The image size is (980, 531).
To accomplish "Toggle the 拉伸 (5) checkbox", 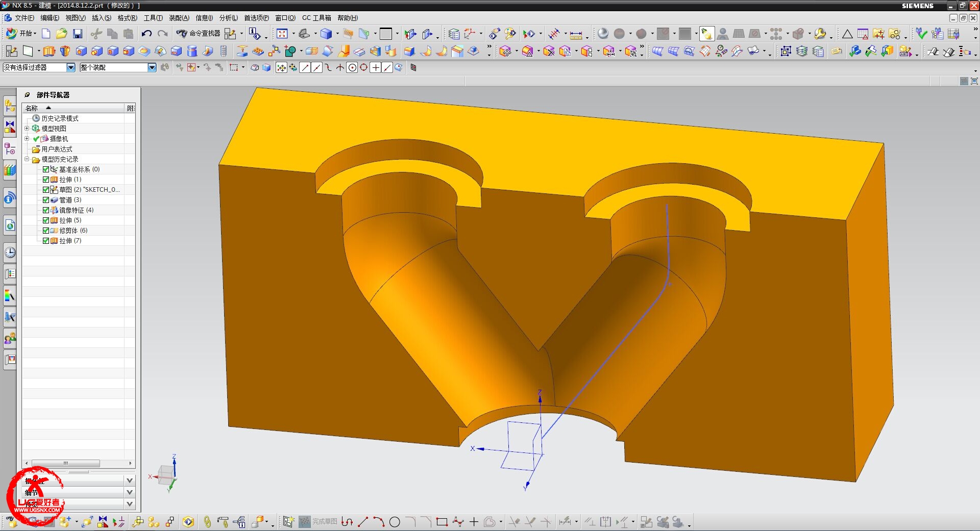I will 46,220.
